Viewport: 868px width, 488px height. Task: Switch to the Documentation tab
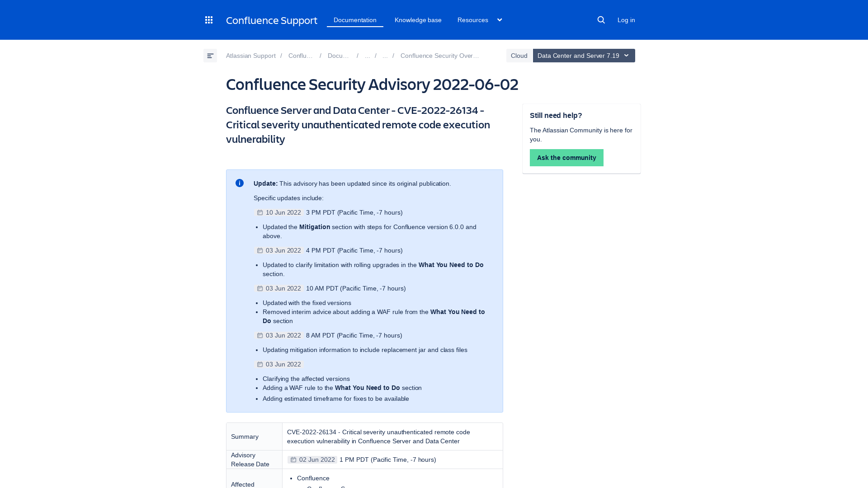pyautogui.click(x=355, y=20)
